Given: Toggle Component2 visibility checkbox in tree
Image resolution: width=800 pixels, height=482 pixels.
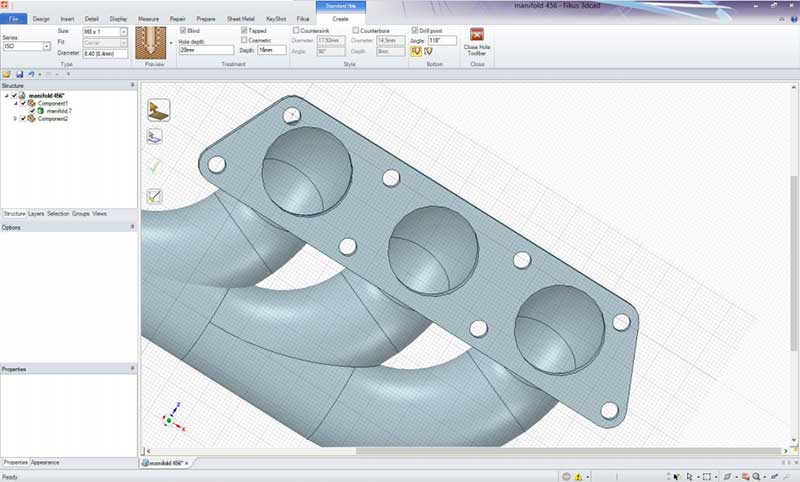Looking at the screenshot, I should 23,118.
